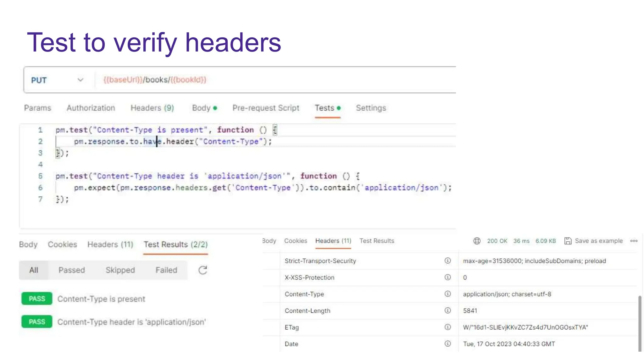Click the Date header name
This screenshot has width=644, height=362.
[291, 344]
